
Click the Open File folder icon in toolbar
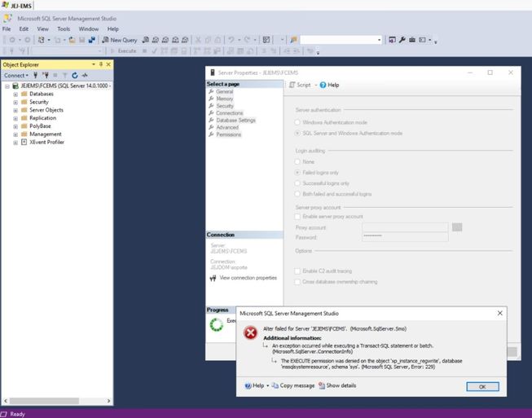(x=72, y=40)
